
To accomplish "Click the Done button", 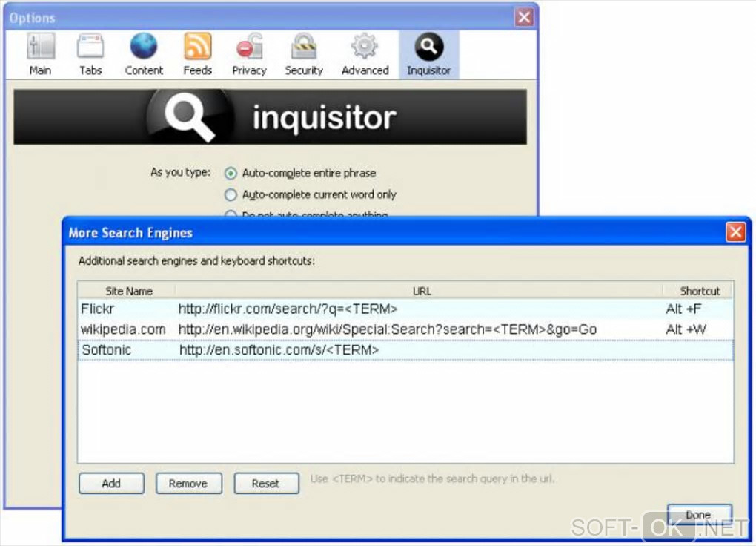I will 700,514.
